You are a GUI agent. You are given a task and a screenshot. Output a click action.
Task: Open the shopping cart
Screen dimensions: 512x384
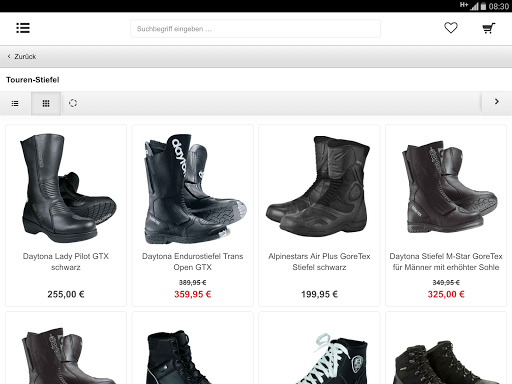point(489,28)
